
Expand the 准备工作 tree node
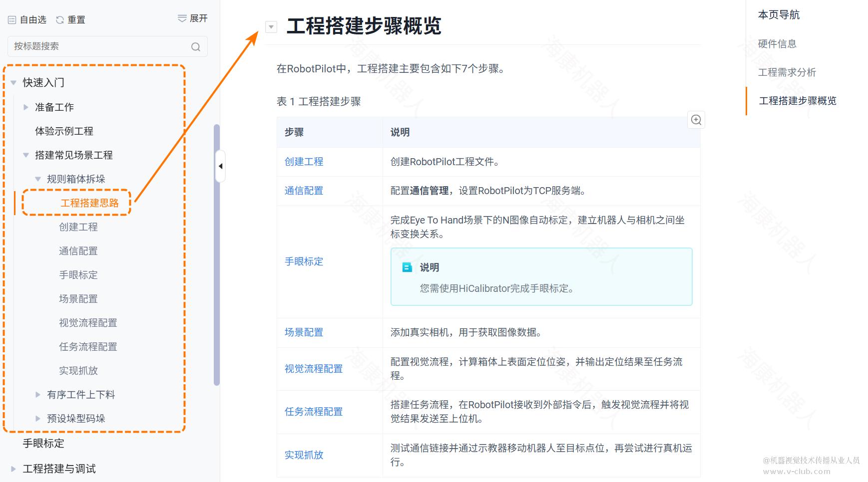25,107
